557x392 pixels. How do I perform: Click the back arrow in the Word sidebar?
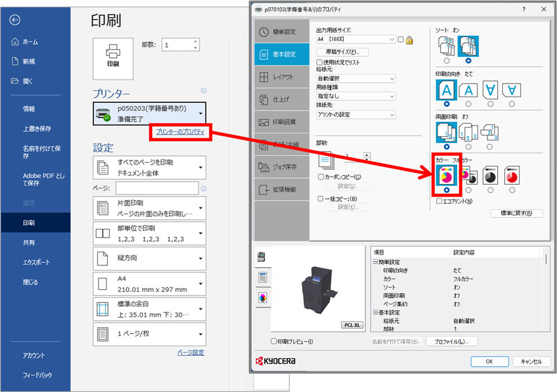pos(15,20)
